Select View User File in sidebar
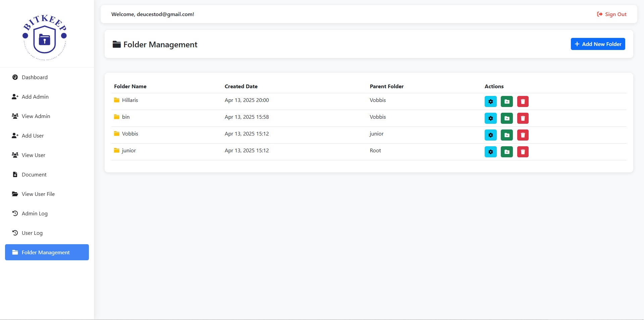 pyautogui.click(x=38, y=194)
